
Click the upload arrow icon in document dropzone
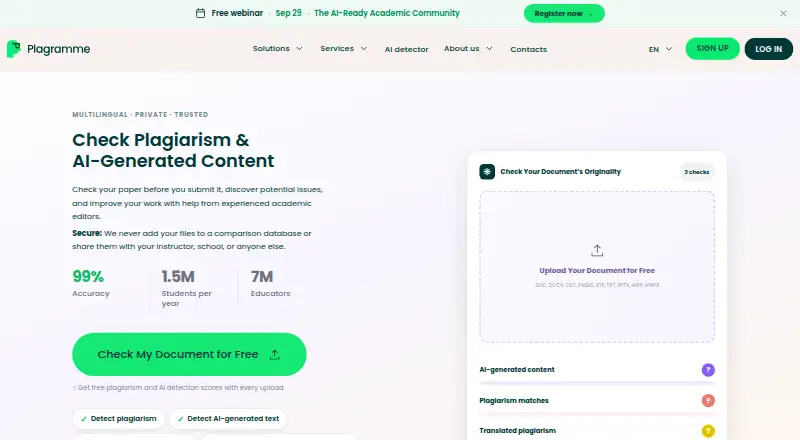click(x=597, y=250)
